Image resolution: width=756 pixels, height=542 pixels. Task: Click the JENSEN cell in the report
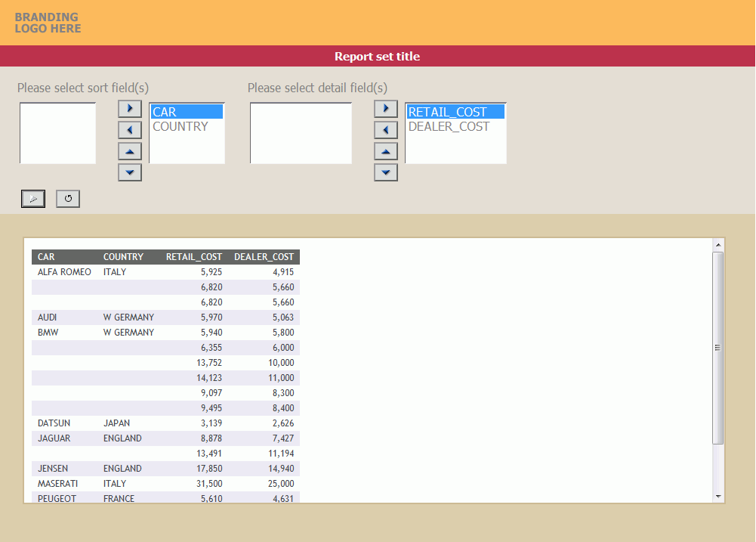pos(53,468)
